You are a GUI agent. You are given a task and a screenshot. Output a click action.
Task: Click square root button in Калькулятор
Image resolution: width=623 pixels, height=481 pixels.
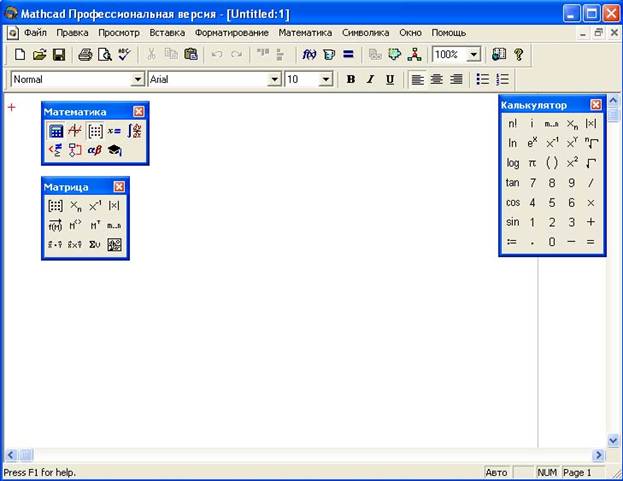[591, 163]
